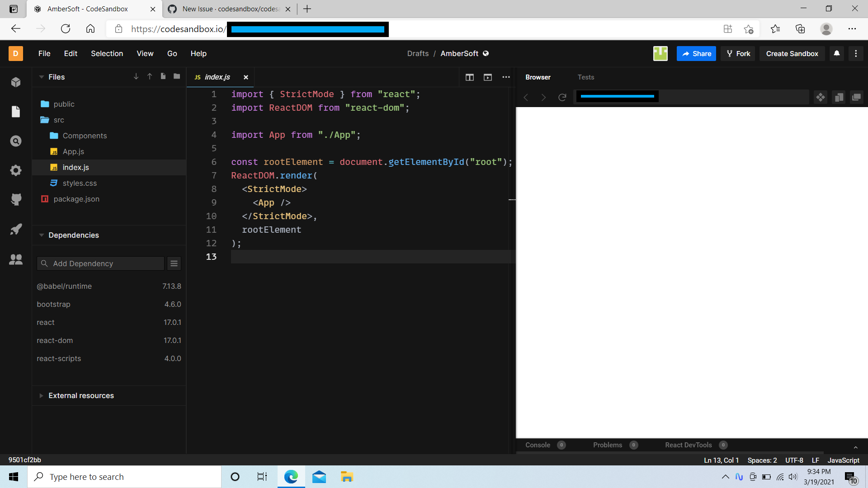Click the Windows Start button

point(14,477)
